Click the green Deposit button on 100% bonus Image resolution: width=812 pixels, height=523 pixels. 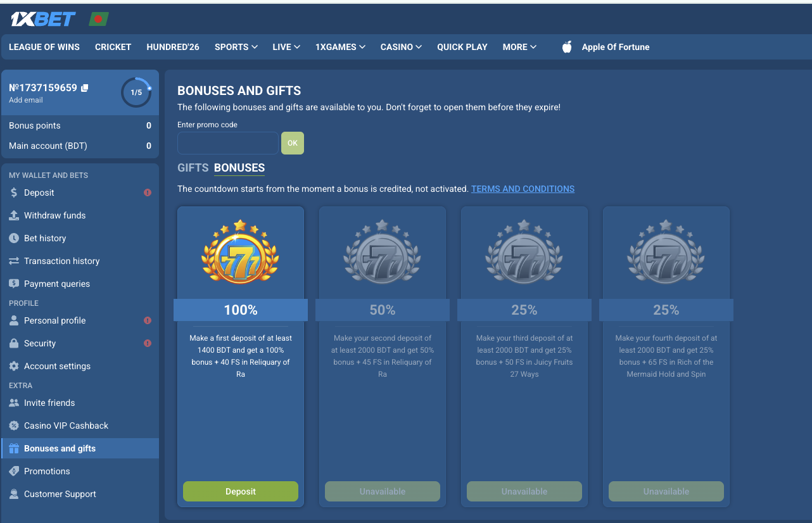point(241,491)
